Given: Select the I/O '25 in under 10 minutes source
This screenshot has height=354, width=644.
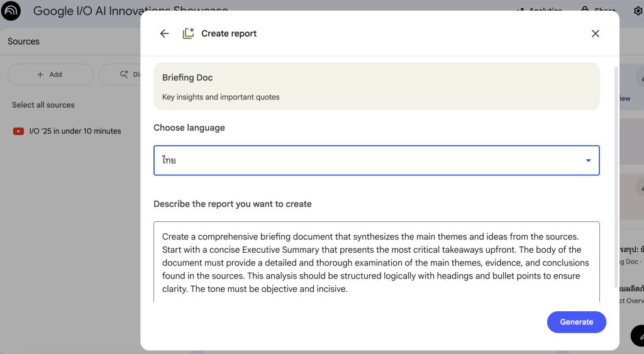Looking at the screenshot, I should pyautogui.click(x=75, y=131).
